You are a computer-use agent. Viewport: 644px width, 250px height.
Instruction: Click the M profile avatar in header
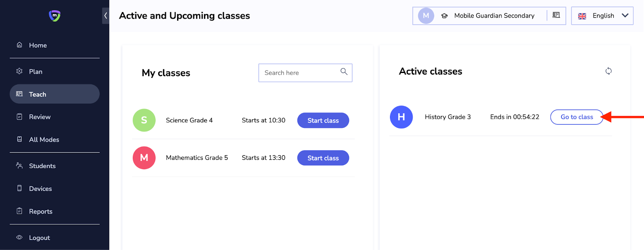(426, 16)
